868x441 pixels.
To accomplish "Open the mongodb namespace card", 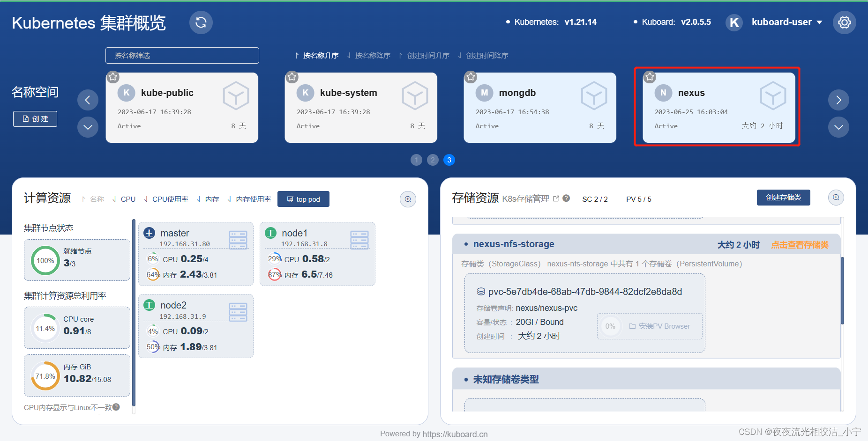I will (540, 108).
